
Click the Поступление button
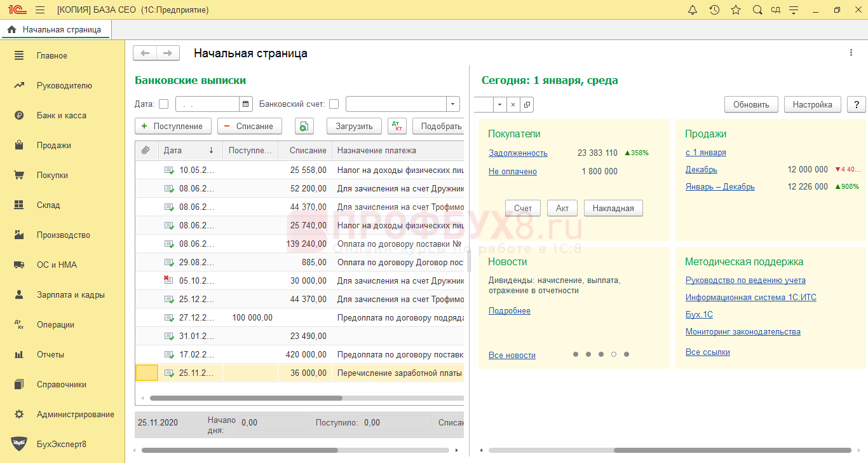[x=172, y=126]
